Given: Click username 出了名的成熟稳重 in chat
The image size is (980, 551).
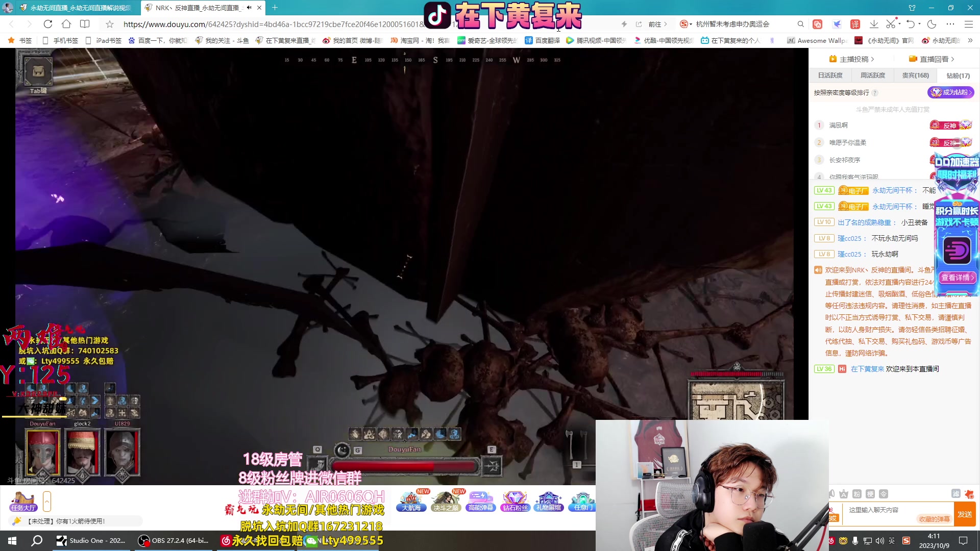Looking at the screenshot, I should click(x=864, y=222).
